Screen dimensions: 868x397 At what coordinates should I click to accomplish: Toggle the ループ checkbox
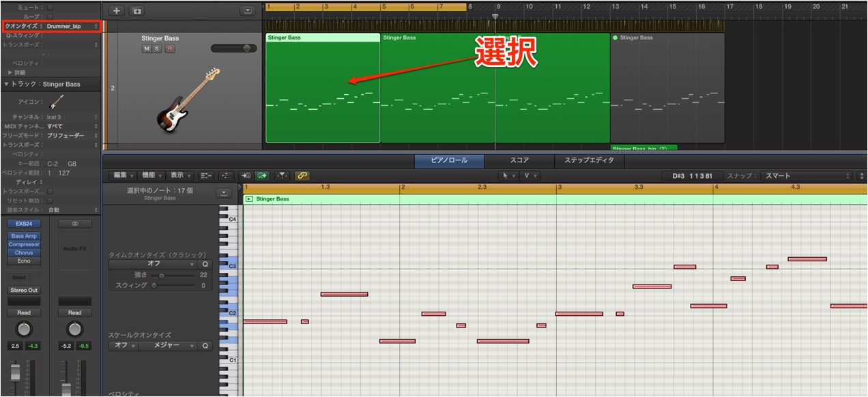tap(50, 16)
